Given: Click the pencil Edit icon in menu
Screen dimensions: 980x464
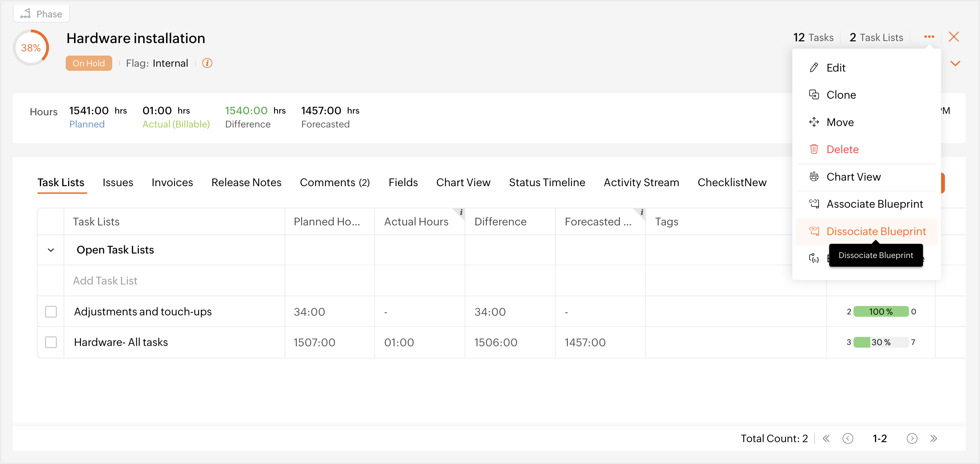Looking at the screenshot, I should point(814,68).
